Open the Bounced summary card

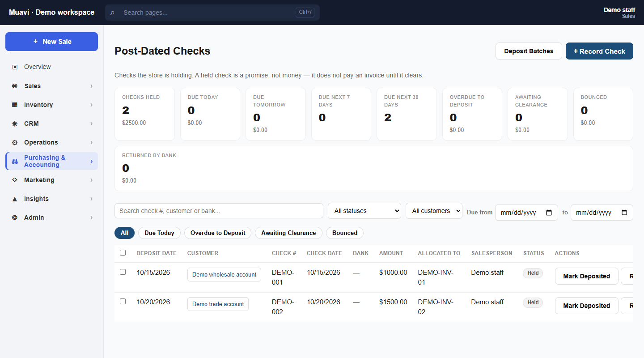(603, 114)
